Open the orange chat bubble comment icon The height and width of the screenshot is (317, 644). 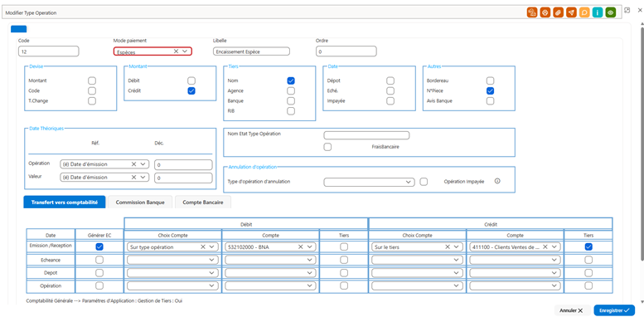click(x=584, y=12)
